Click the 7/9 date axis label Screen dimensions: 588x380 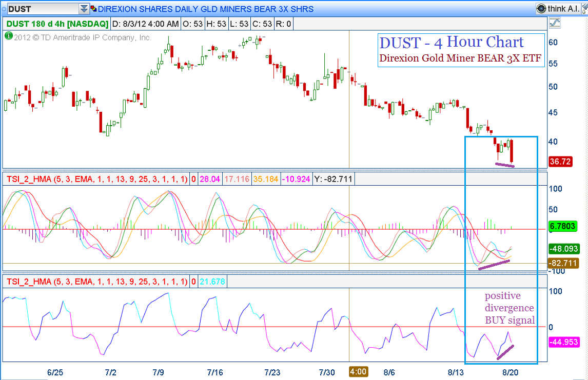(x=158, y=372)
